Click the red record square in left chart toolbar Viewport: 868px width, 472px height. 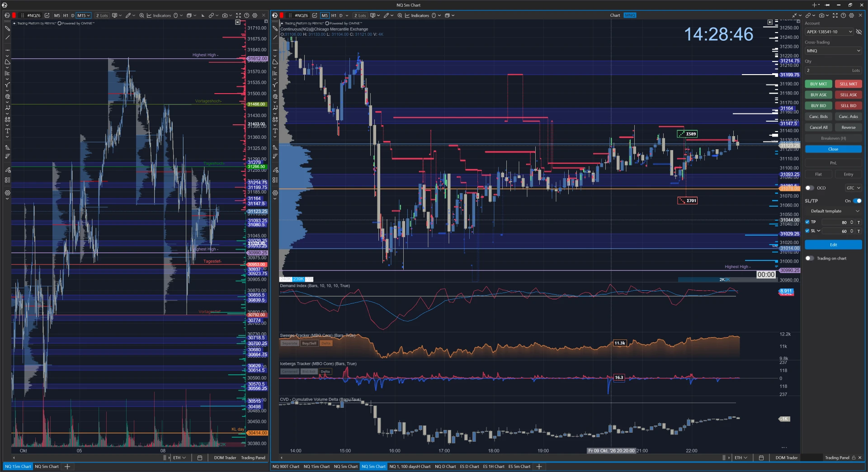[14, 15]
